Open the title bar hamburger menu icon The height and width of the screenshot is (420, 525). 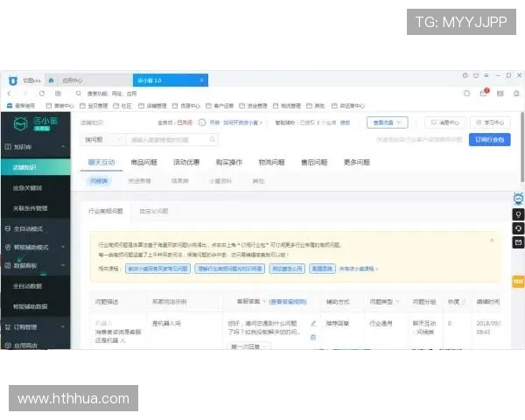click(486, 76)
